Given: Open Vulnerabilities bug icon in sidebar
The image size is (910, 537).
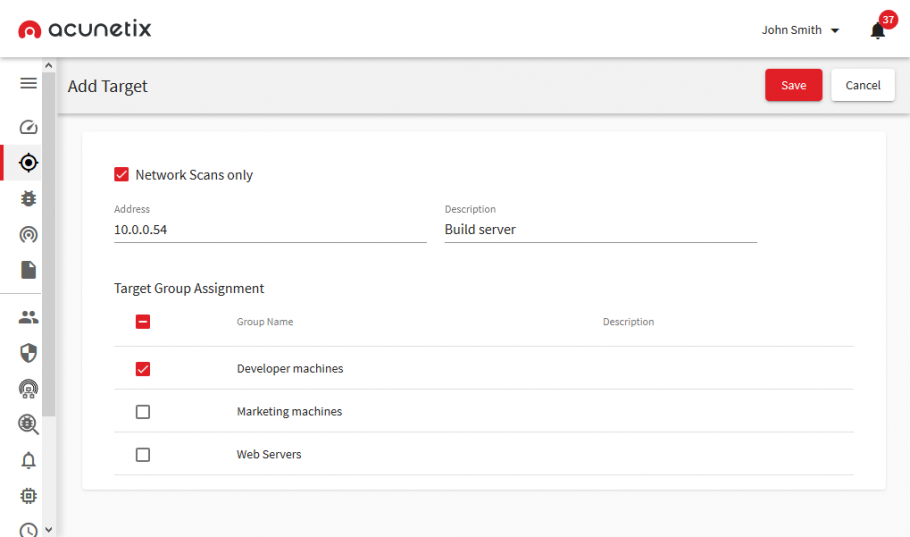Looking at the screenshot, I should click(x=28, y=199).
